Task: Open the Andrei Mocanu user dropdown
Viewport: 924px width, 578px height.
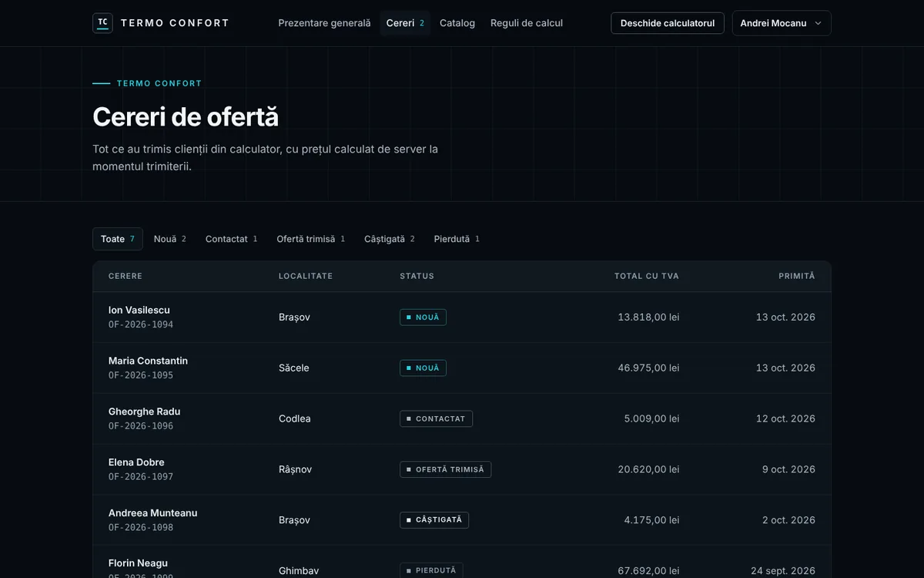Action: pyautogui.click(x=782, y=23)
